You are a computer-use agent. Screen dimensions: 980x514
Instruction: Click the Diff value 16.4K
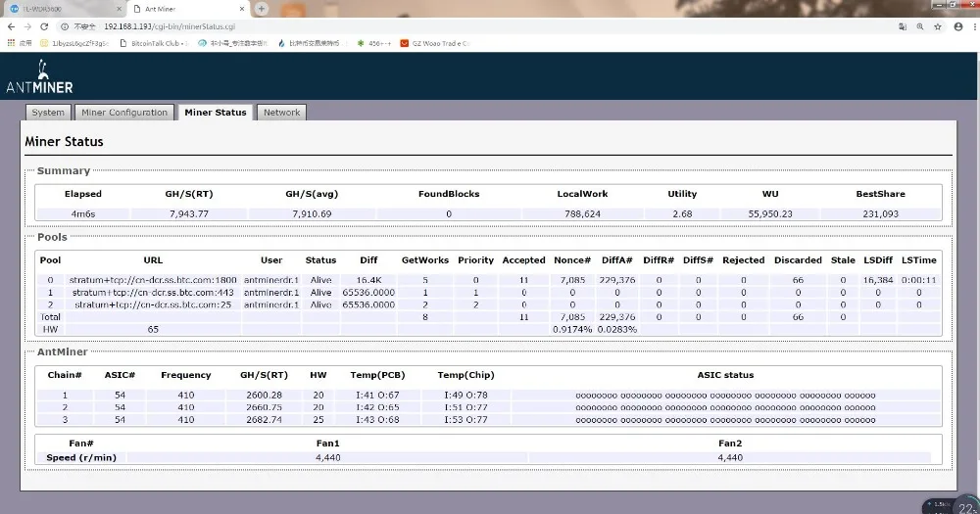pyautogui.click(x=368, y=280)
